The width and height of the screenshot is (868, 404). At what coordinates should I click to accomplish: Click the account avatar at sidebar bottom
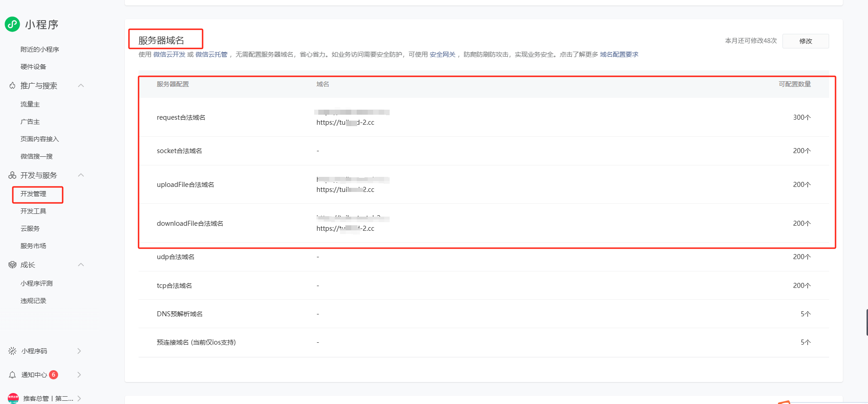pos(13,398)
